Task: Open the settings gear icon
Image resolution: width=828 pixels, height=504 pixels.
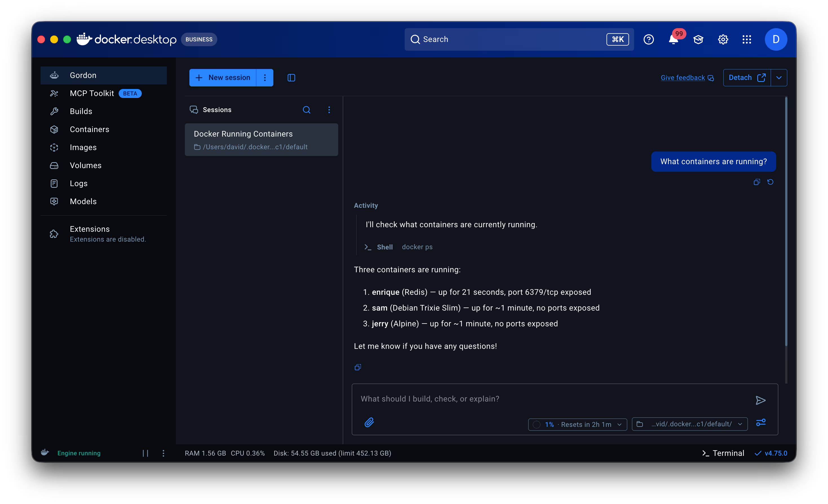Action: tap(723, 40)
